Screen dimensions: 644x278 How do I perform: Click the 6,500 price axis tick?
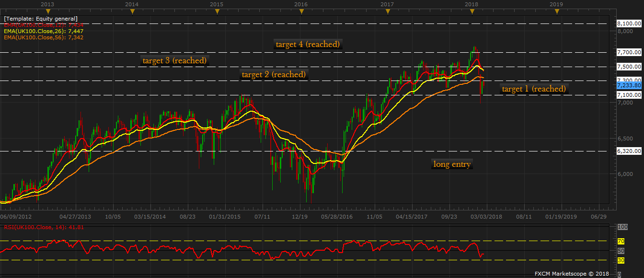[625, 138]
